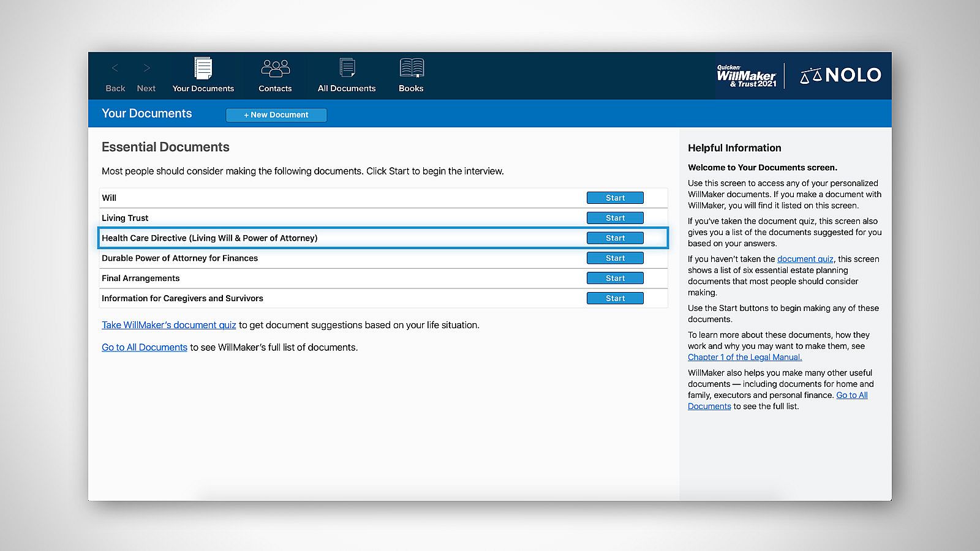Image resolution: width=980 pixels, height=551 pixels.
Task: Click the Your Documents title in blue bar
Action: [146, 113]
